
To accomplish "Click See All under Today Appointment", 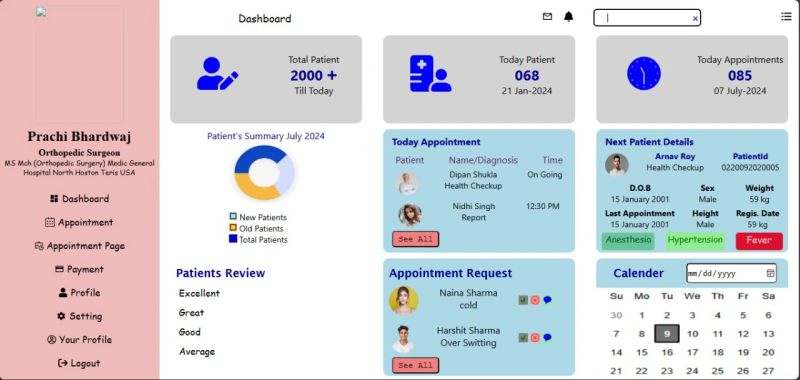I will pos(415,239).
